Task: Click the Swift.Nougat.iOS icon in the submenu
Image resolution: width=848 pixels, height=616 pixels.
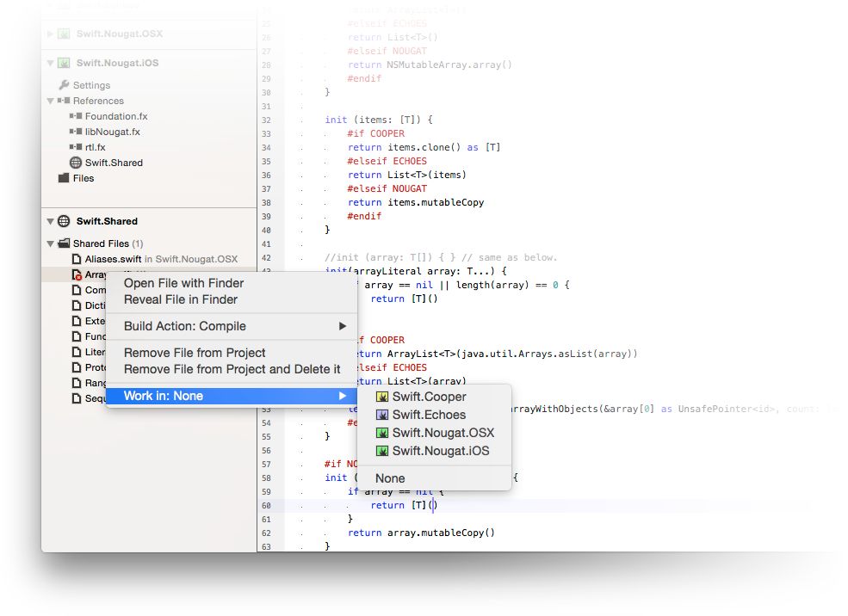Action: click(x=382, y=451)
